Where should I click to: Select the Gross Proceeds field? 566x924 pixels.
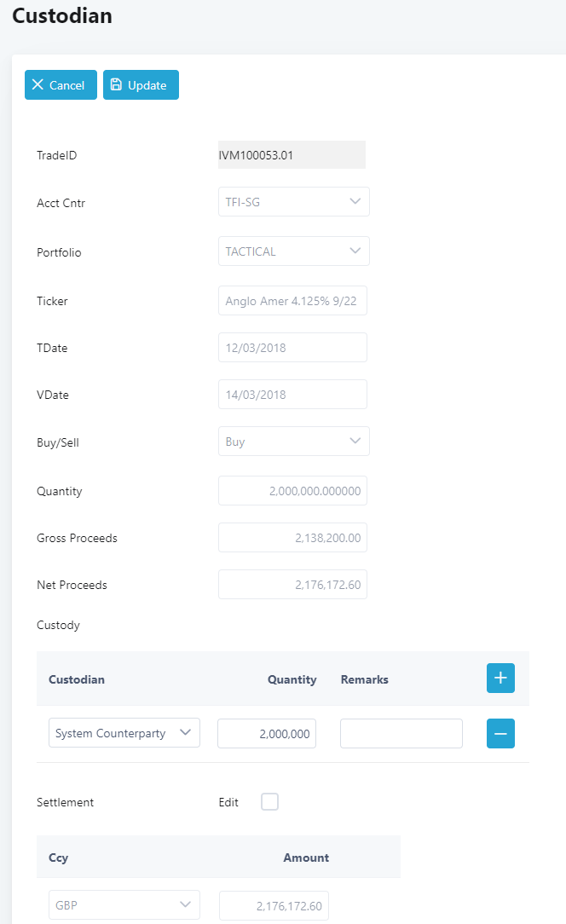(x=292, y=537)
